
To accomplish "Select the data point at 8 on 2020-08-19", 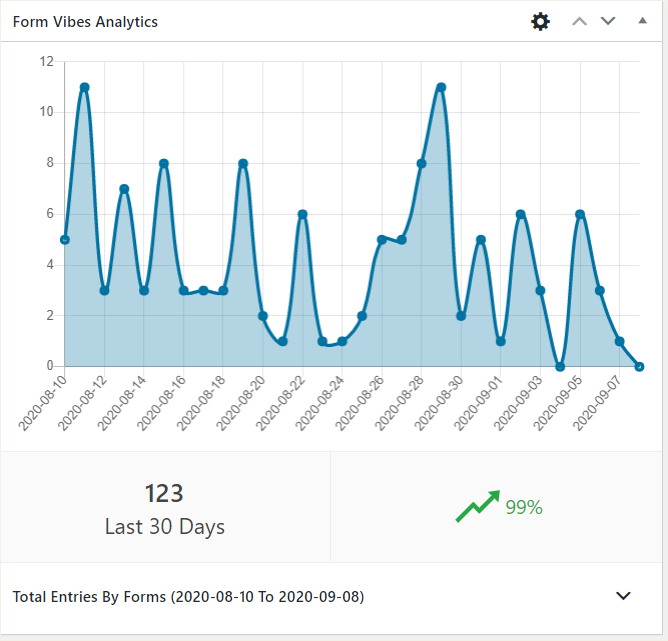I will (243, 164).
